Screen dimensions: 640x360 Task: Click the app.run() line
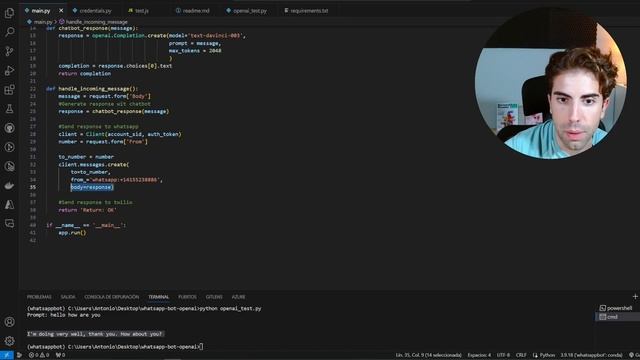click(x=72, y=233)
